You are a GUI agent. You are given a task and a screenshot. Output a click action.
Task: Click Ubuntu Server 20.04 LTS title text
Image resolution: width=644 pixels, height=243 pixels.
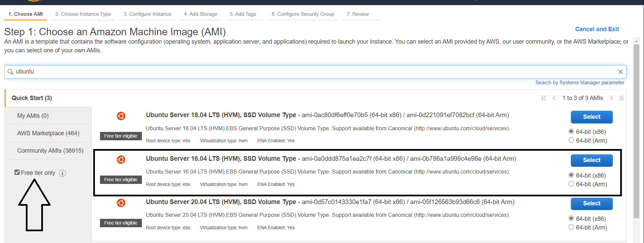pos(221,202)
